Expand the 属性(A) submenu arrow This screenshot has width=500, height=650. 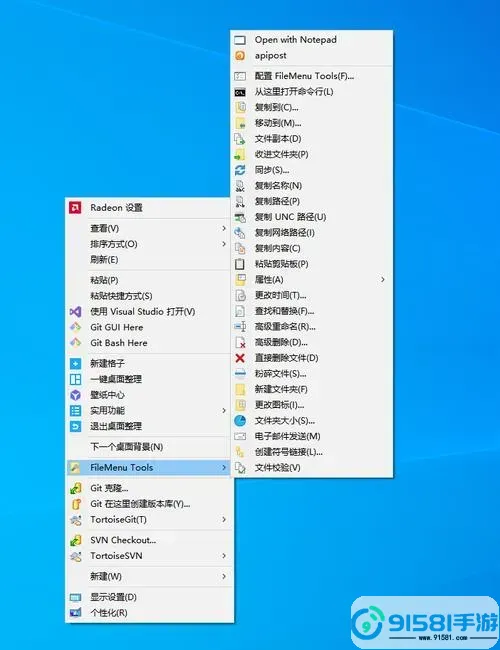383,279
